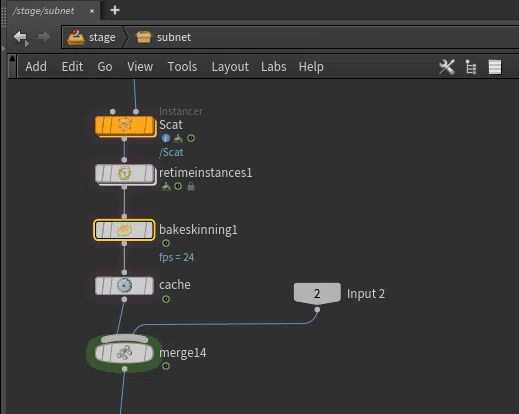Open the Labs menu
519x414 pixels.
tap(274, 67)
